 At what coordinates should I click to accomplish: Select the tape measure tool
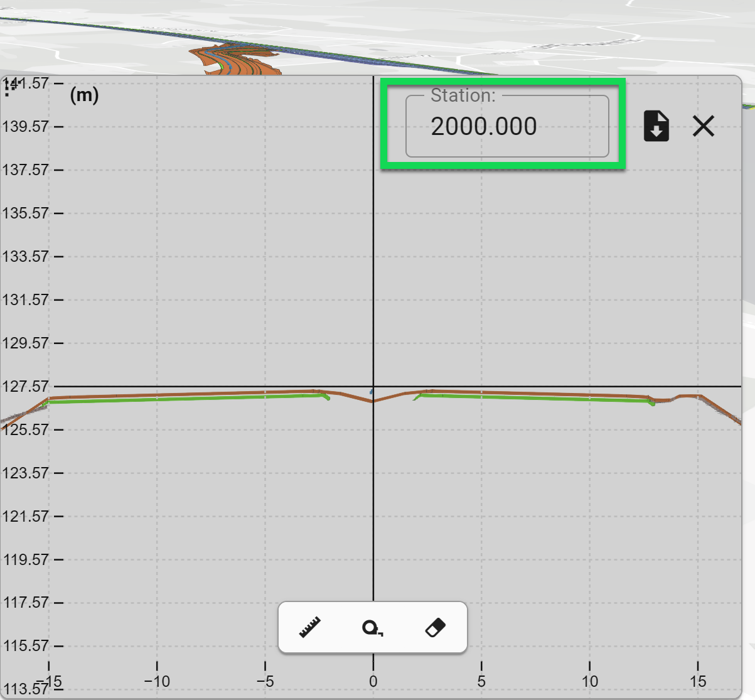(373, 627)
